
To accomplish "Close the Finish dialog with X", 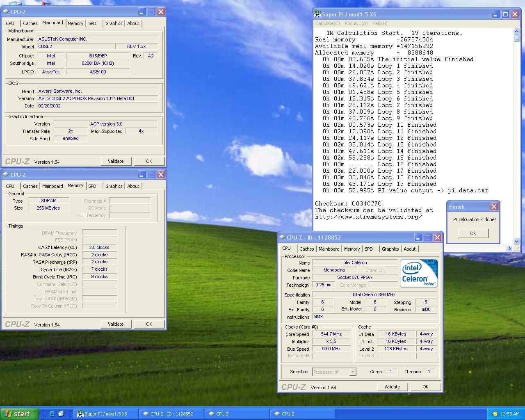I will [x=494, y=207].
